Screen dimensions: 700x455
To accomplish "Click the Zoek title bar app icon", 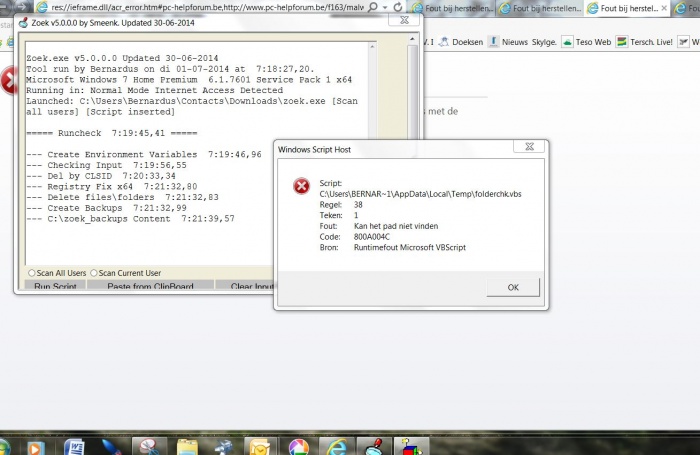I will point(23,23).
